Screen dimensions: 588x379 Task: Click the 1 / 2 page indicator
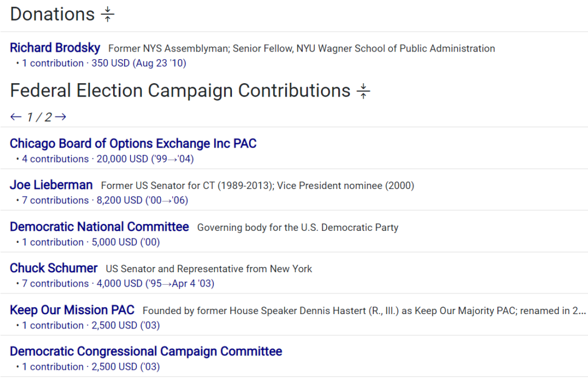[38, 117]
